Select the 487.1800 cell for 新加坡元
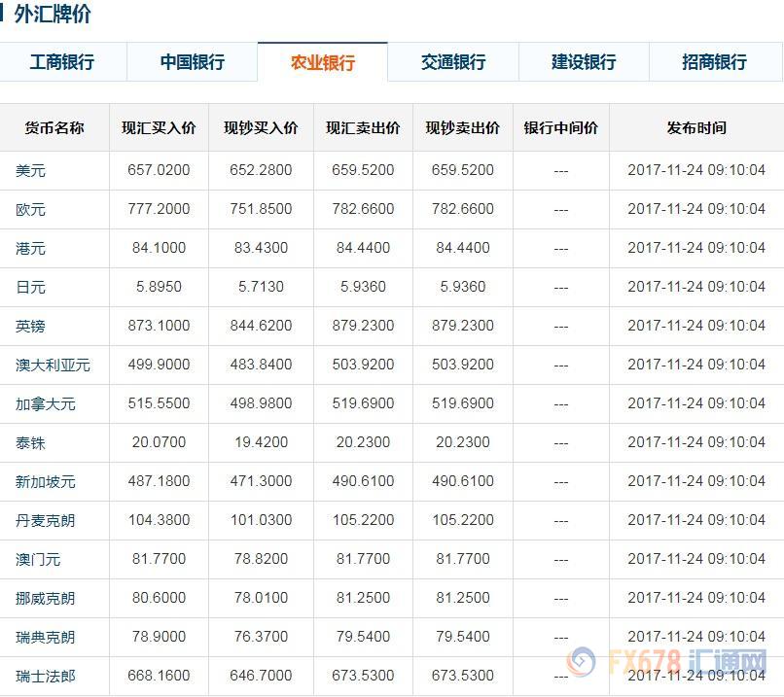This screenshot has height=697, width=784. coord(159,481)
